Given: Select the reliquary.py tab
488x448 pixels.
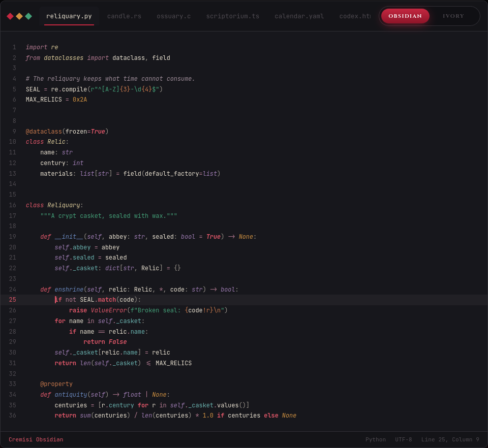Looking at the screenshot, I should pyautogui.click(x=69, y=16).
